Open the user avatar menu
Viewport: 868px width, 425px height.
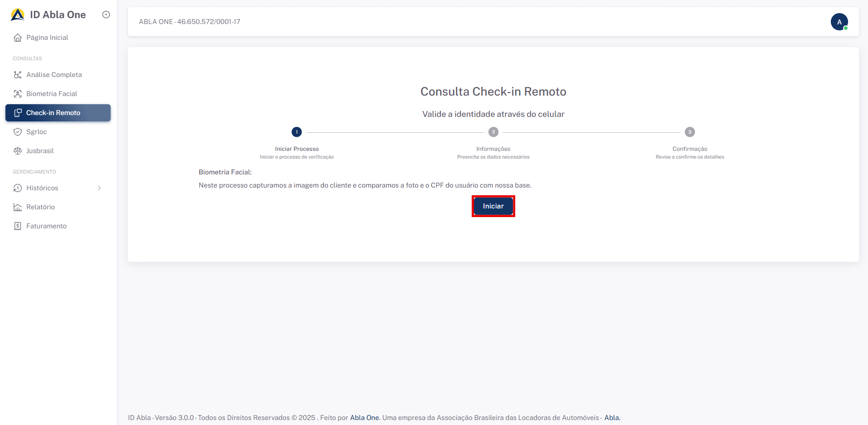tap(839, 21)
